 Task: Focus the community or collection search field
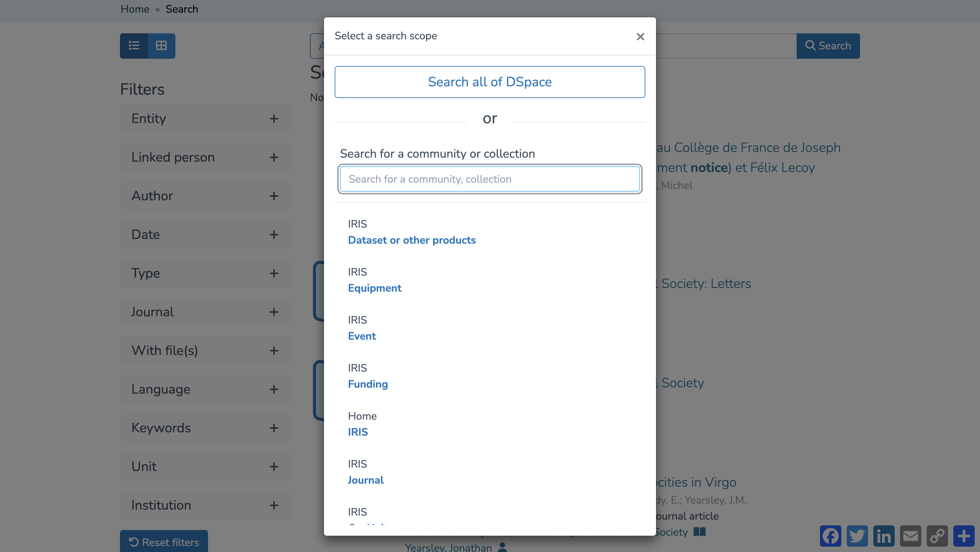point(490,179)
